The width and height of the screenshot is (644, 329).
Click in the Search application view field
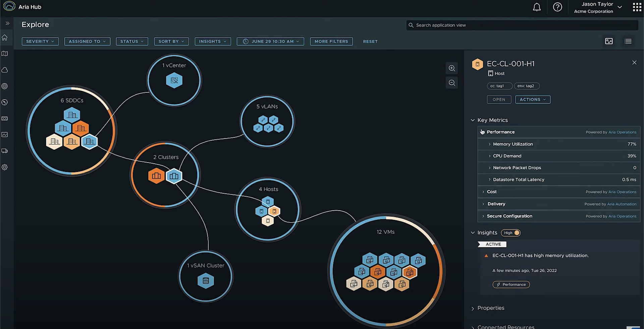522,25
